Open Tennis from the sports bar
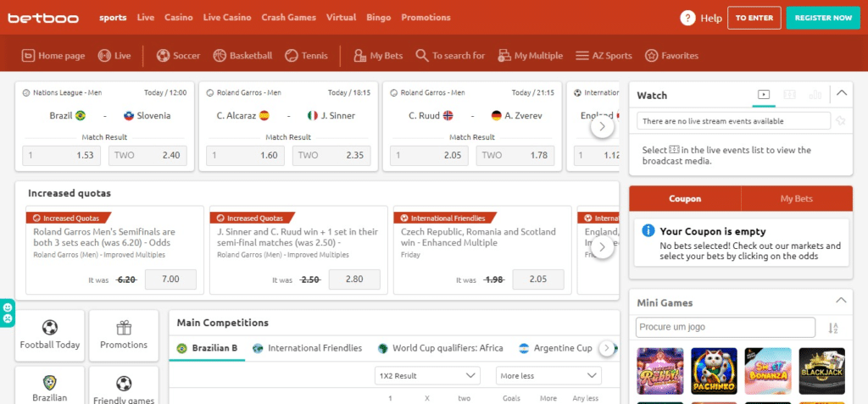 (x=292, y=56)
